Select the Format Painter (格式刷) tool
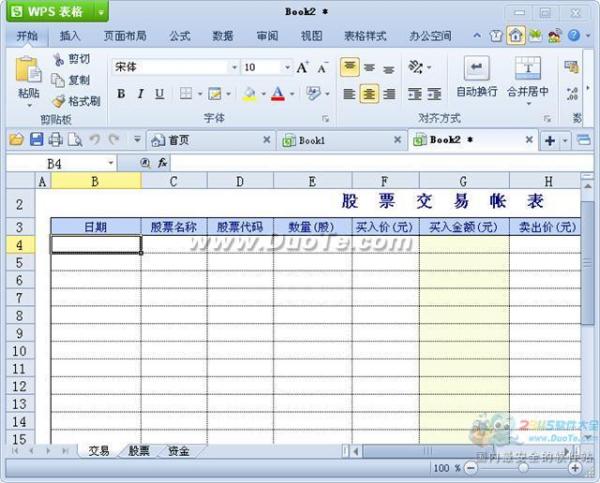The width and height of the screenshot is (600, 483). pyautogui.click(x=58, y=101)
